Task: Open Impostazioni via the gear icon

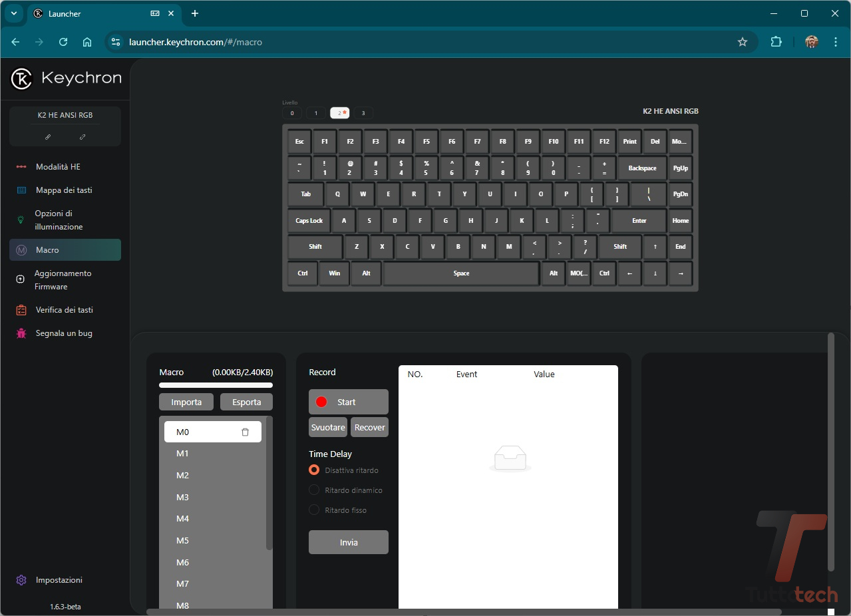Action: pos(21,580)
